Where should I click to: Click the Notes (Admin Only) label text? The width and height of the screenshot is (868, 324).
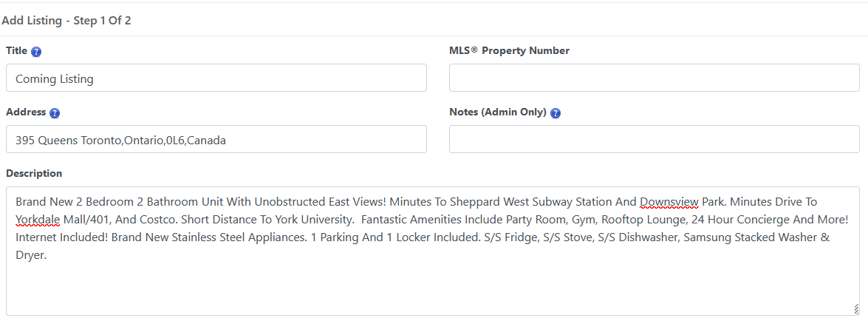[x=497, y=112]
